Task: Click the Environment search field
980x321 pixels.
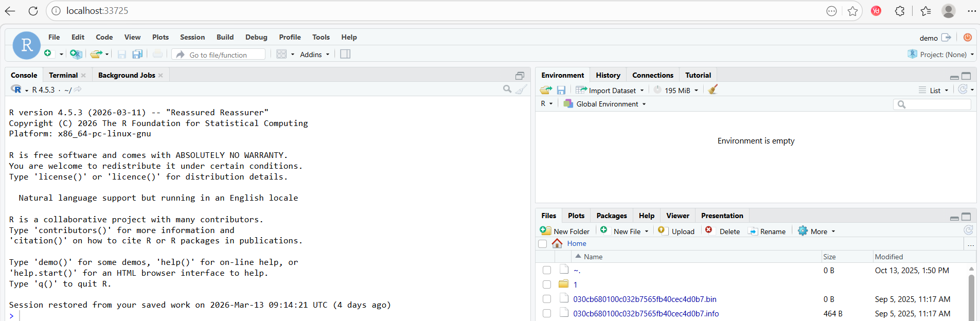Action: 932,104
